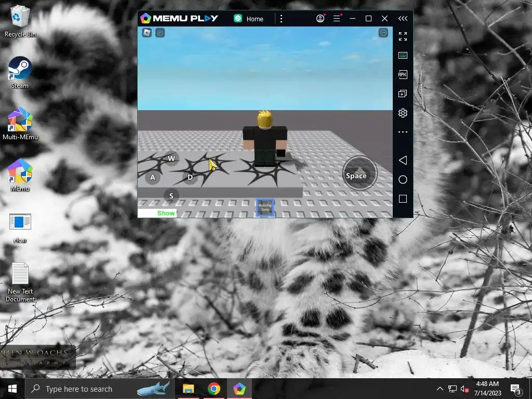
Task: Expand hidden system tray icons
Action: [x=440, y=389]
